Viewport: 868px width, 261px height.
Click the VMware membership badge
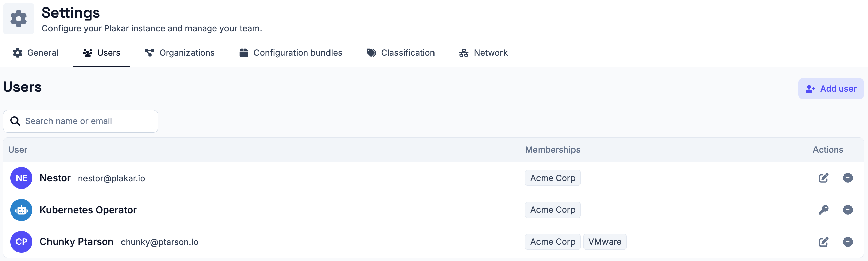pyautogui.click(x=605, y=242)
